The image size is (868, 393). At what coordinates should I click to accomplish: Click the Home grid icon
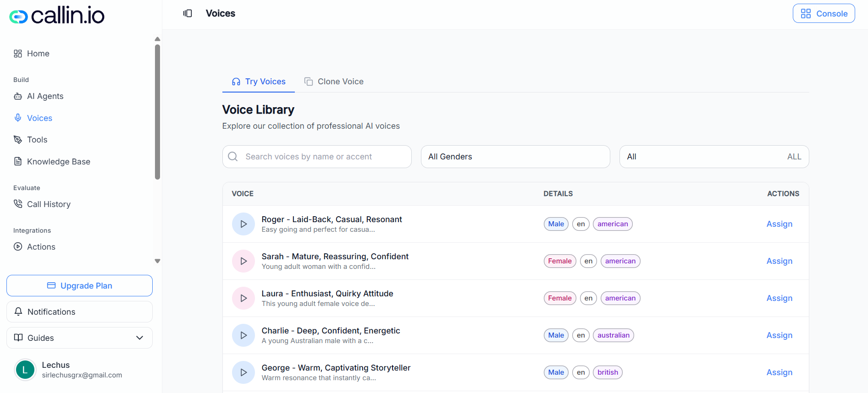click(x=18, y=54)
